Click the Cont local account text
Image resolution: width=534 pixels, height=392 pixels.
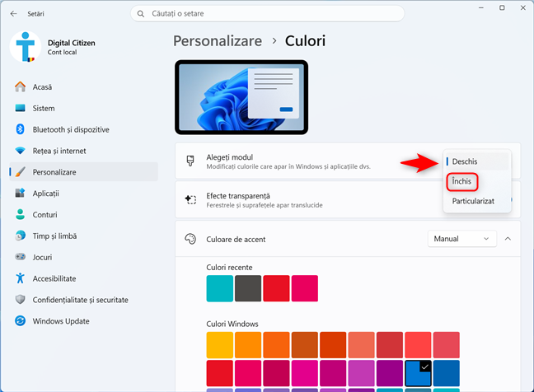[62, 52]
